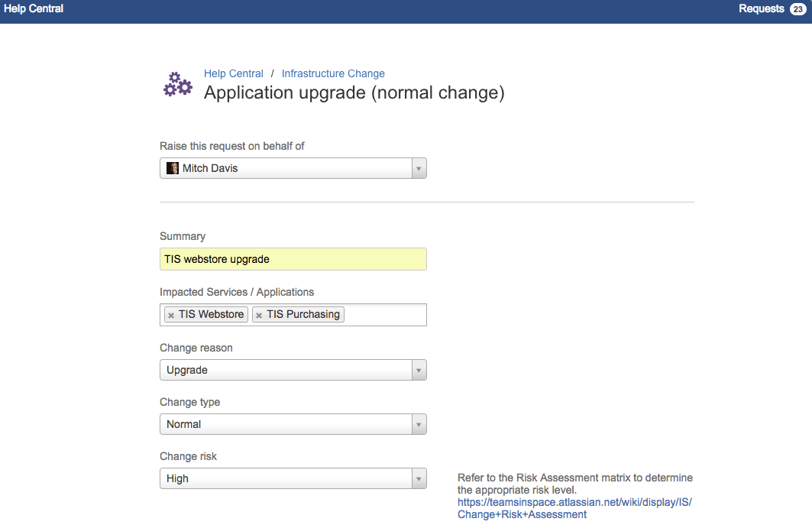The width and height of the screenshot is (812, 525).
Task: Click the Application upgrade page title
Action: [354, 93]
